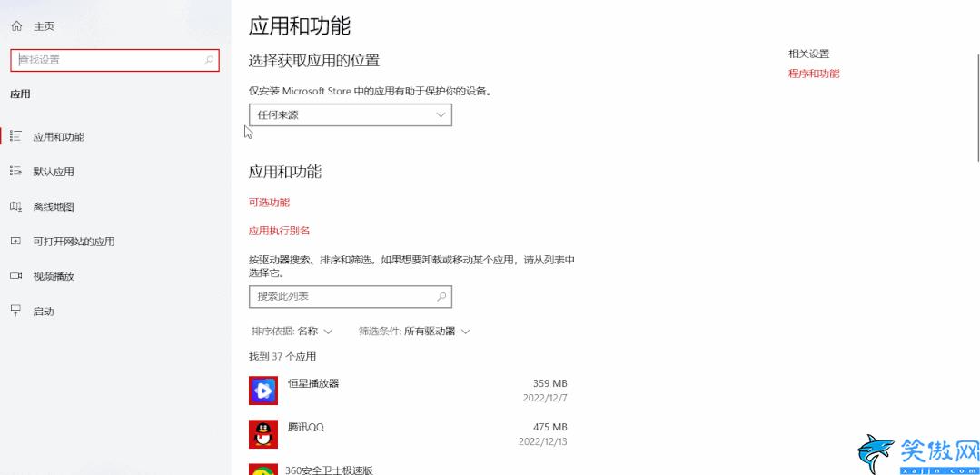Open the Home (主页) icon

[17, 26]
